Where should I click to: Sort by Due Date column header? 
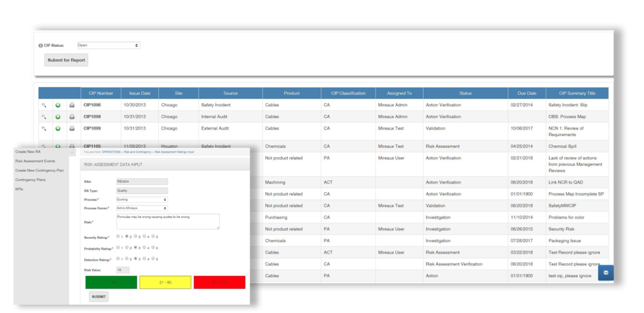pyautogui.click(x=527, y=93)
